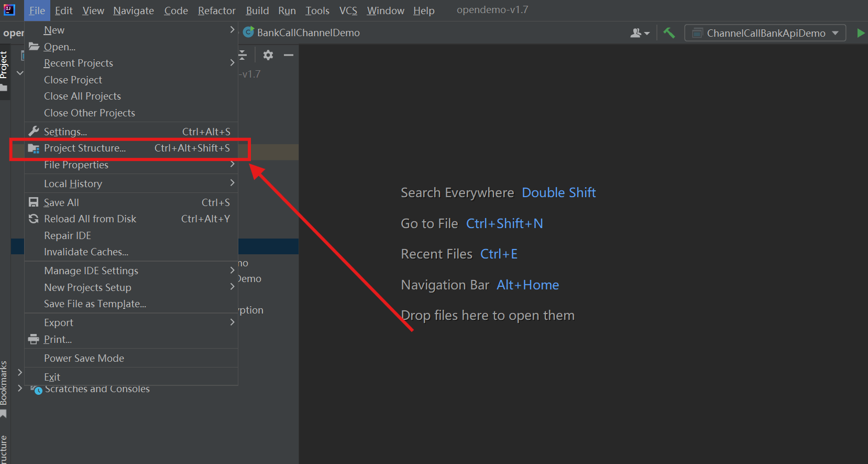Click the File menu title
This screenshot has height=464, width=868.
coord(37,10)
